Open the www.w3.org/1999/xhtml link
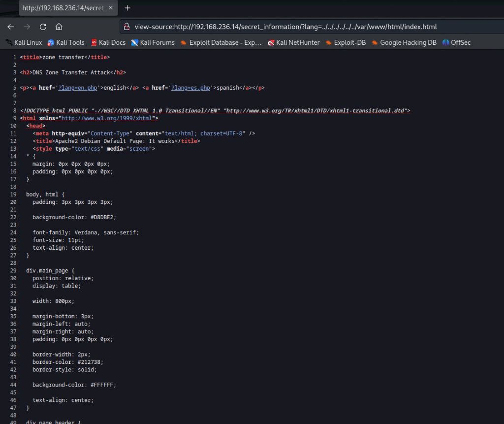Viewport: 504px width, 424px height. (106, 118)
